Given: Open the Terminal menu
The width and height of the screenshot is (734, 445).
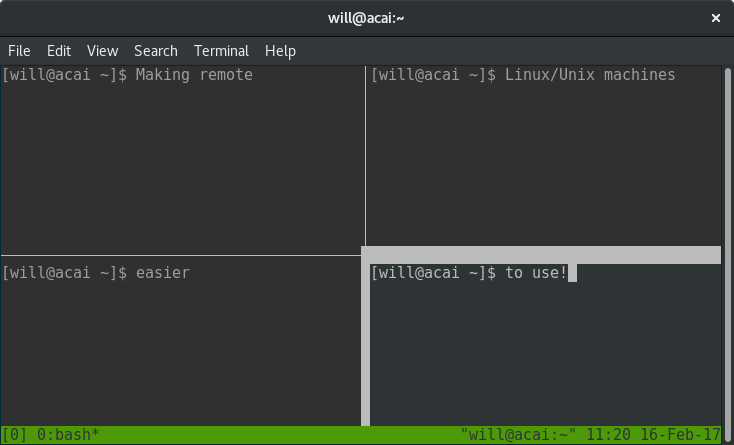Looking at the screenshot, I should coord(221,51).
